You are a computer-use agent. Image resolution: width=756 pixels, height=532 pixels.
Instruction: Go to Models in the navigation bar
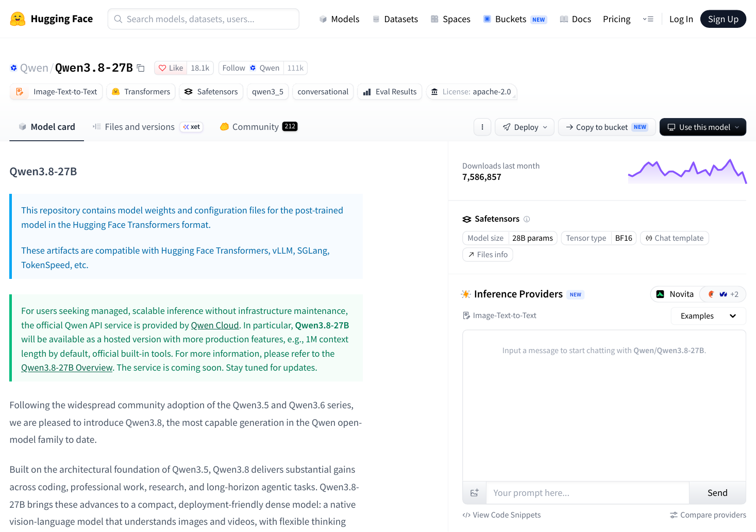(x=339, y=19)
